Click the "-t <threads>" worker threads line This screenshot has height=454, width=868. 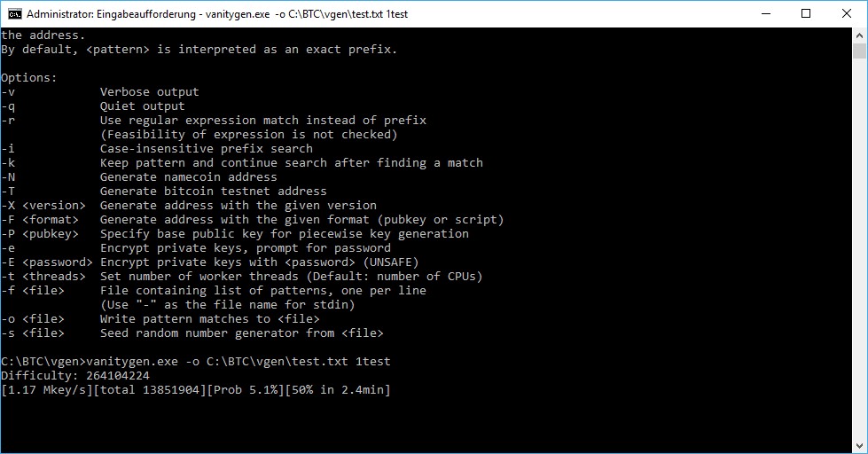242,277
